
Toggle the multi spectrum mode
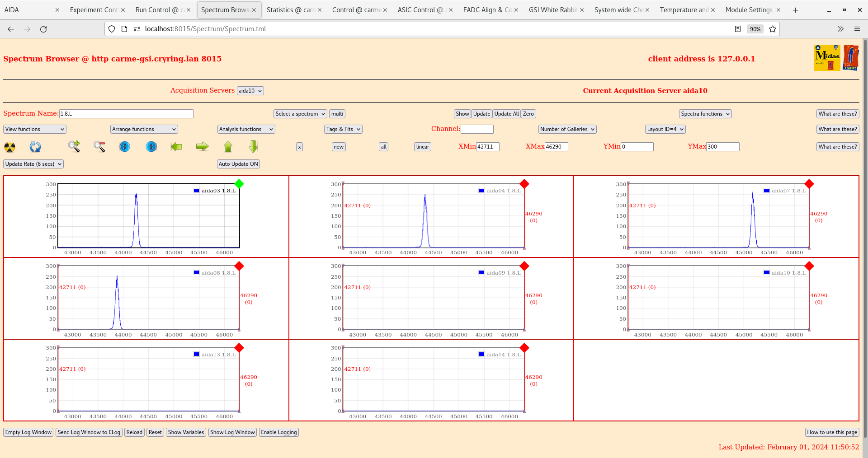337,113
